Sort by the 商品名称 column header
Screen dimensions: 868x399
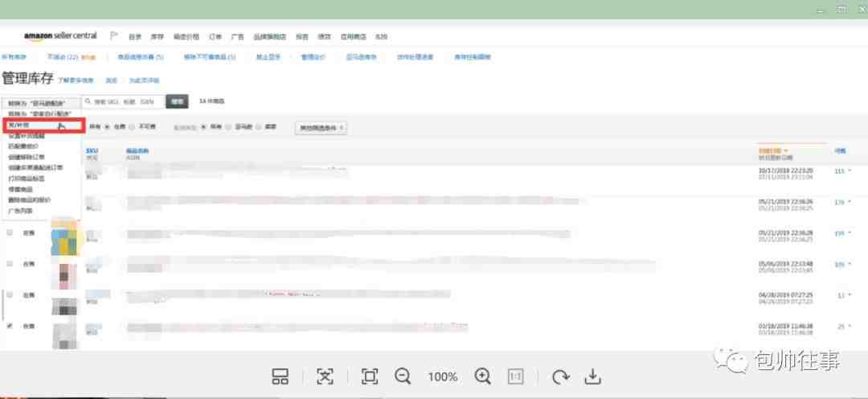tap(137, 150)
